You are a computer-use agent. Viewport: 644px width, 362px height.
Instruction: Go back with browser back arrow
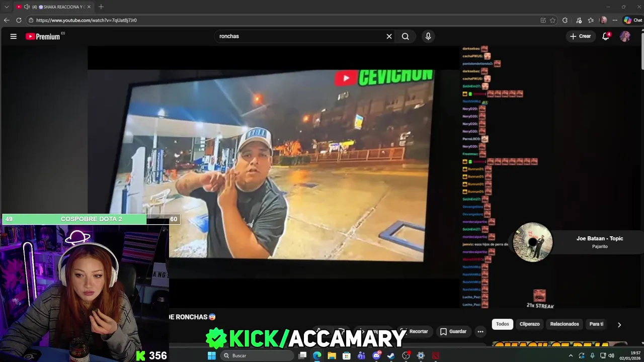(7, 20)
